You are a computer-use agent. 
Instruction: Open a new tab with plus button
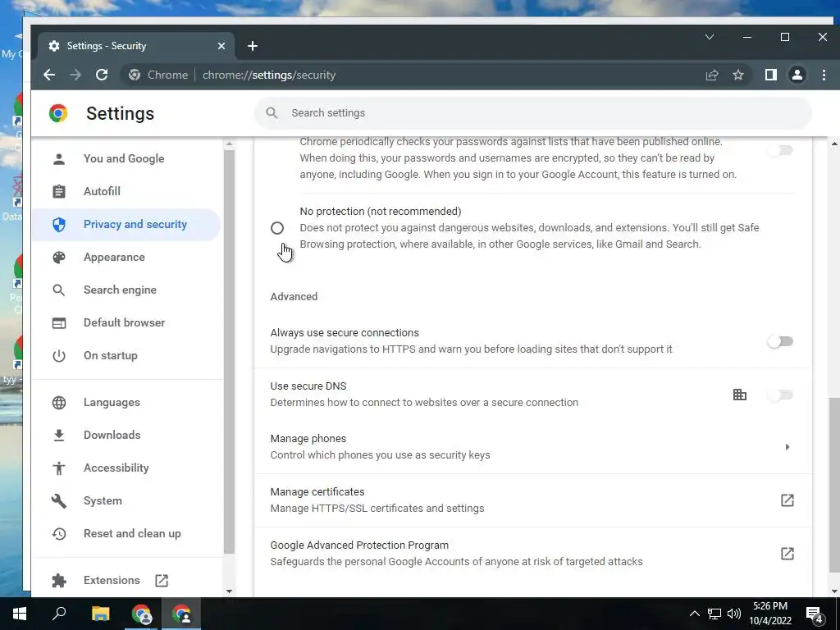coord(253,46)
